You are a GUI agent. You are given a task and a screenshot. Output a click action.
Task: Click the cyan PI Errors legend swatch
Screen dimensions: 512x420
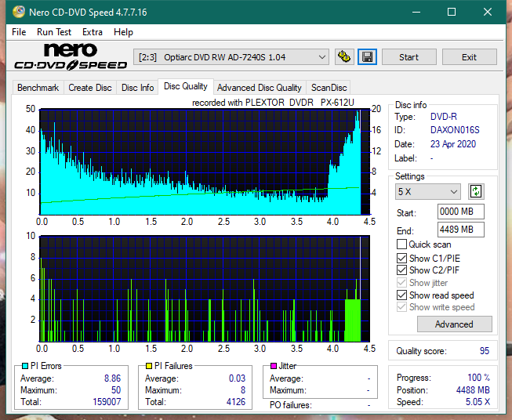[x=25, y=366]
